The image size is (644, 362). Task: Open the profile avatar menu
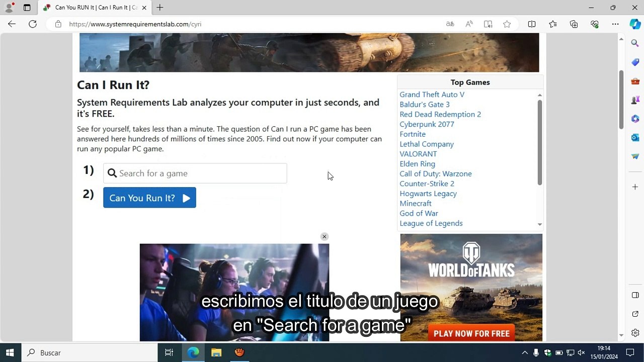tap(9, 8)
